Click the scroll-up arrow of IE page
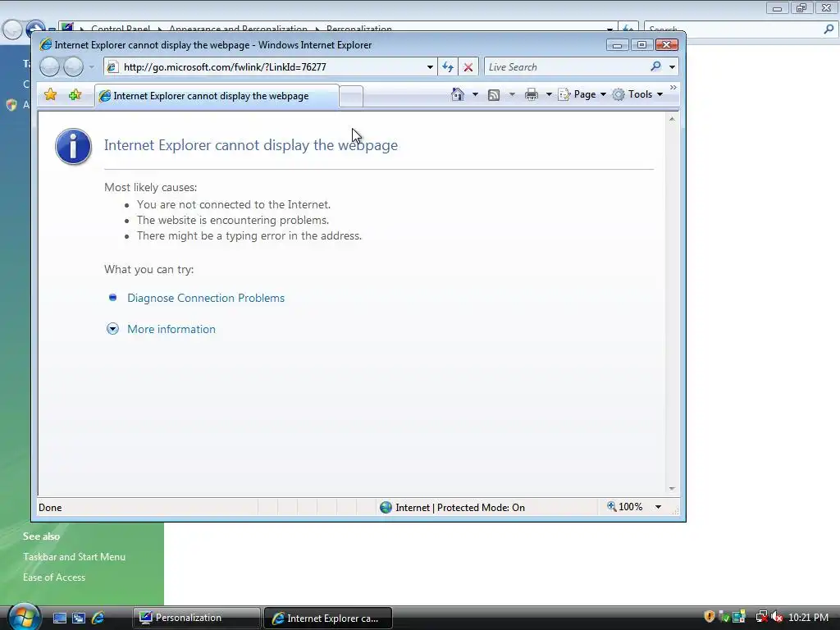The width and height of the screenshot is (840, 630). pyautogui.click(x=672, y=119)
